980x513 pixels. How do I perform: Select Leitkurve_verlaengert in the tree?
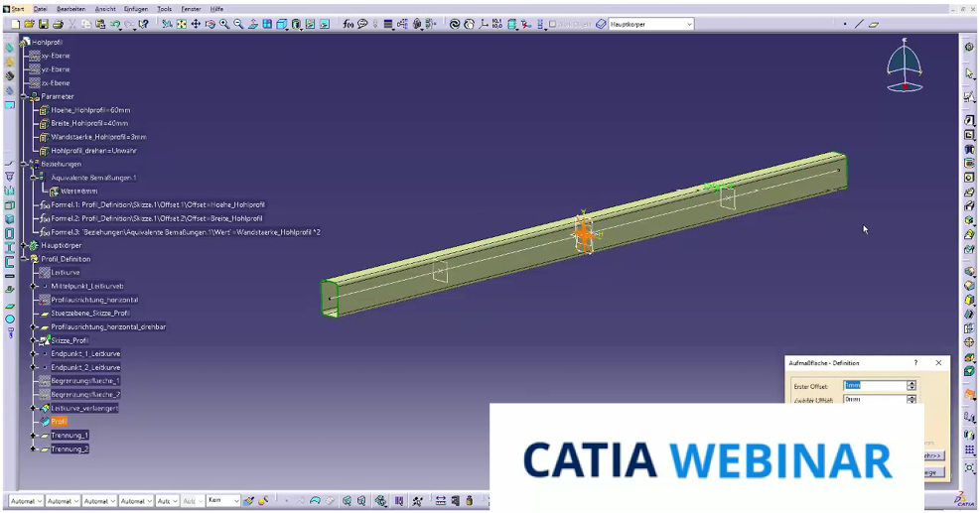[x=84, y=408]
